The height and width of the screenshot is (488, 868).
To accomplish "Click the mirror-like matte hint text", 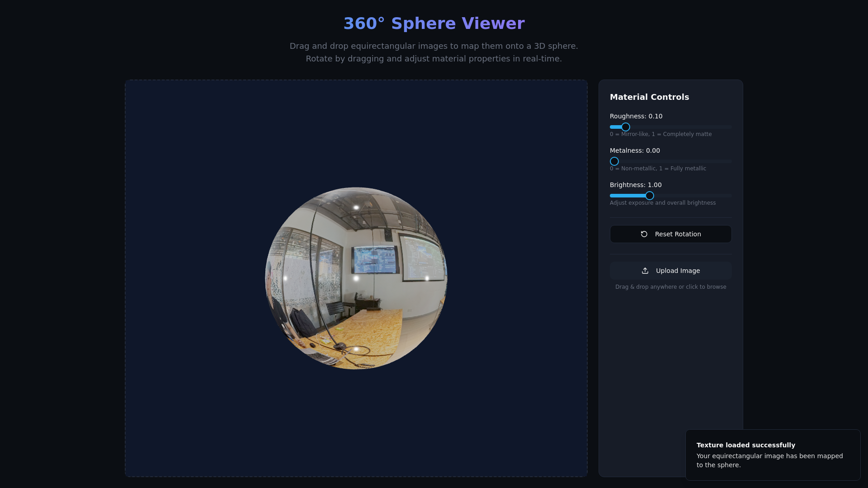I will click(660, 134).
